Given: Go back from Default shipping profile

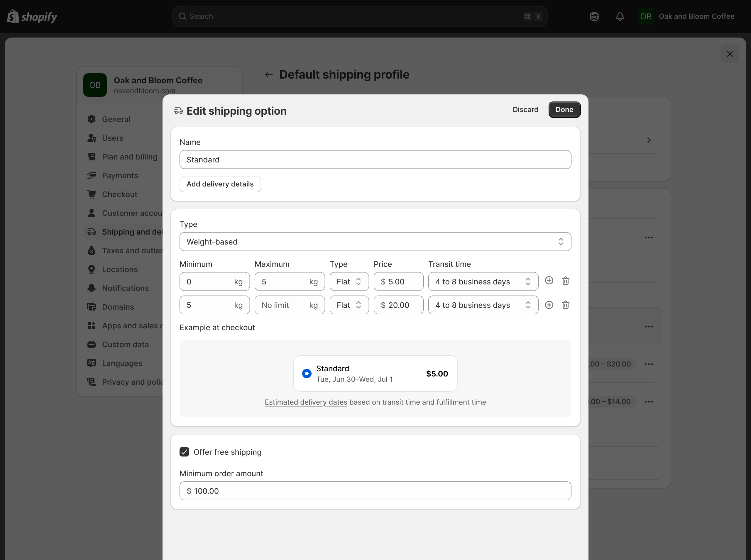Looking at the screenshot, I should point(269,74).
